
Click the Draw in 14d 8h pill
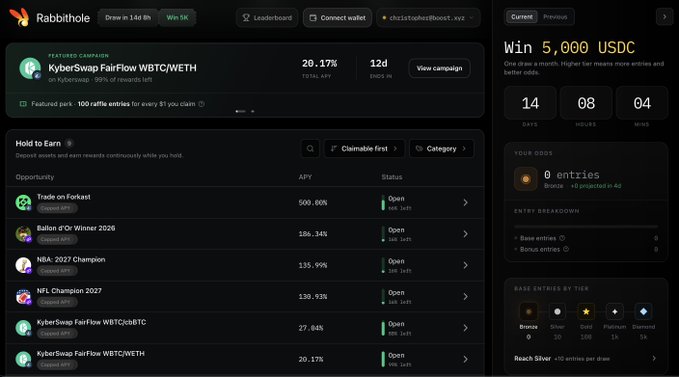point(128,18)
